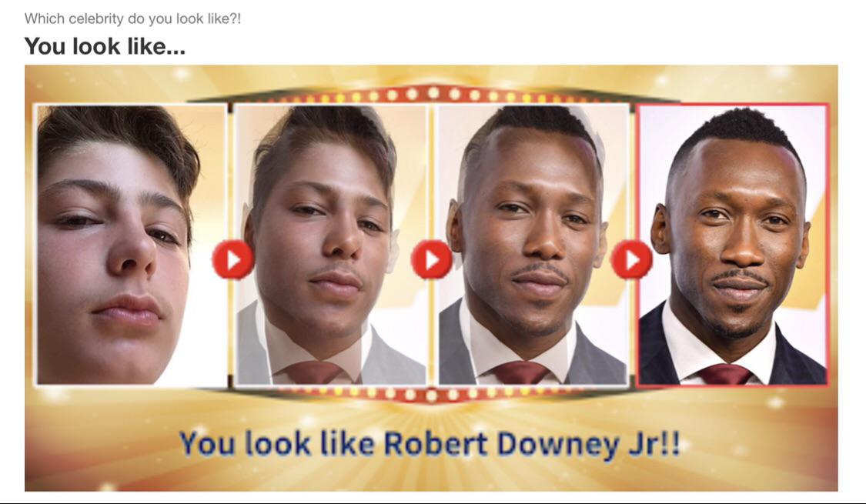Click the "You look like..." heading
This screenshot has height=504, width=866.
pyautogui.click(x=105, y=46)
